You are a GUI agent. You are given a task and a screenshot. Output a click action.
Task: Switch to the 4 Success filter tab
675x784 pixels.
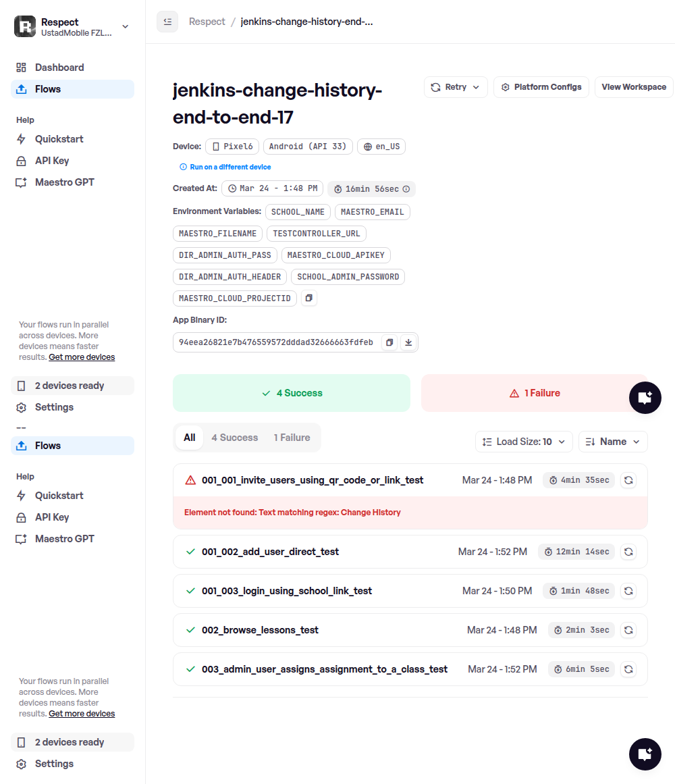pyautogui.click(x=234, y=438)
